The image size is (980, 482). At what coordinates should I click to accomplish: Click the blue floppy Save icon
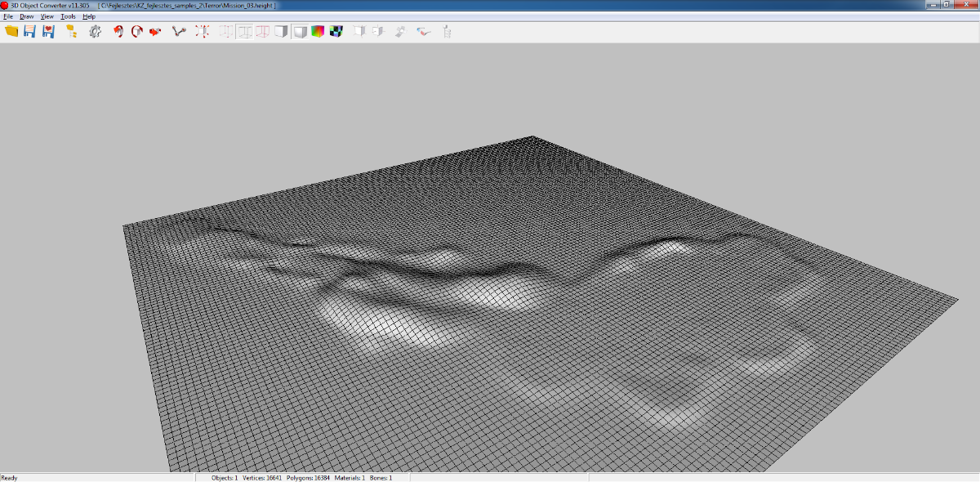(x=29, y=31)
